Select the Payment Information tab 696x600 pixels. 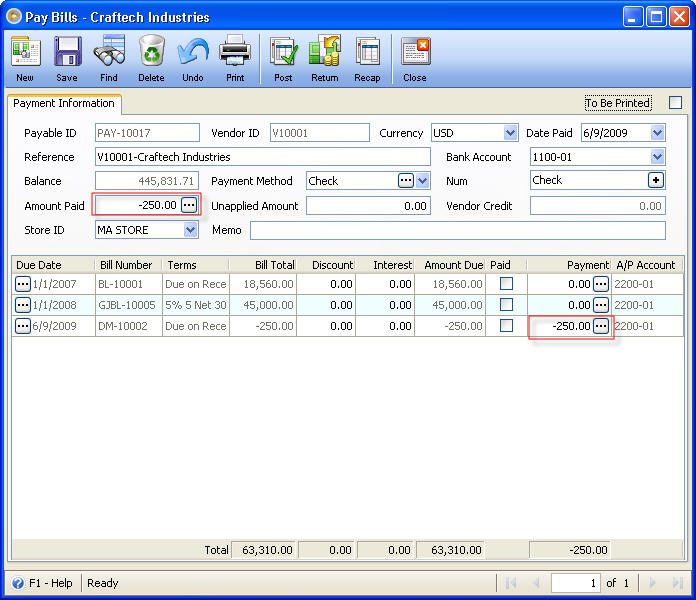click(x=64, y=103)
